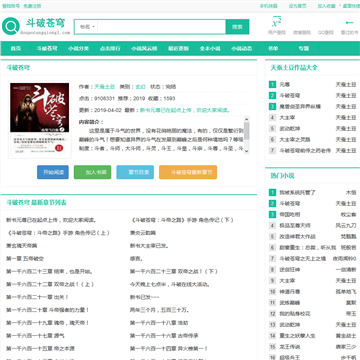The width and height of the screenshot is (360, 360).
Task: Open 帝国吃相 in hot novels
Action: click(x=290, y=215)
